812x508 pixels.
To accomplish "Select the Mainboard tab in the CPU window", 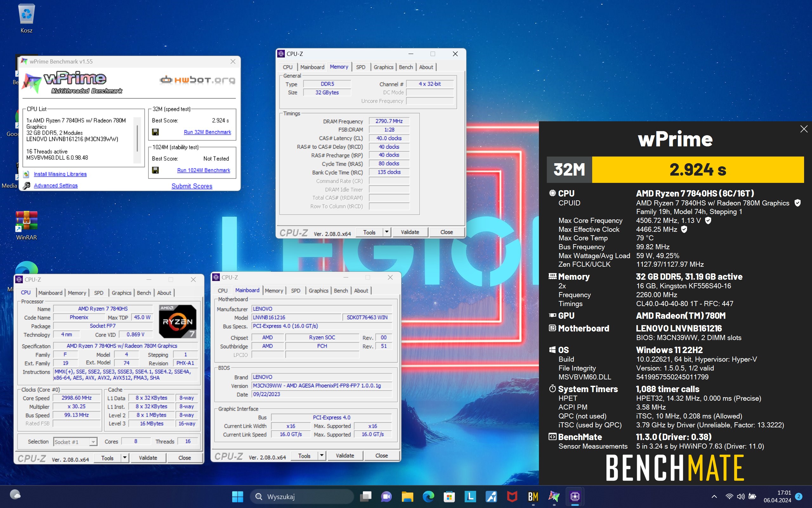I will [50, 293].
